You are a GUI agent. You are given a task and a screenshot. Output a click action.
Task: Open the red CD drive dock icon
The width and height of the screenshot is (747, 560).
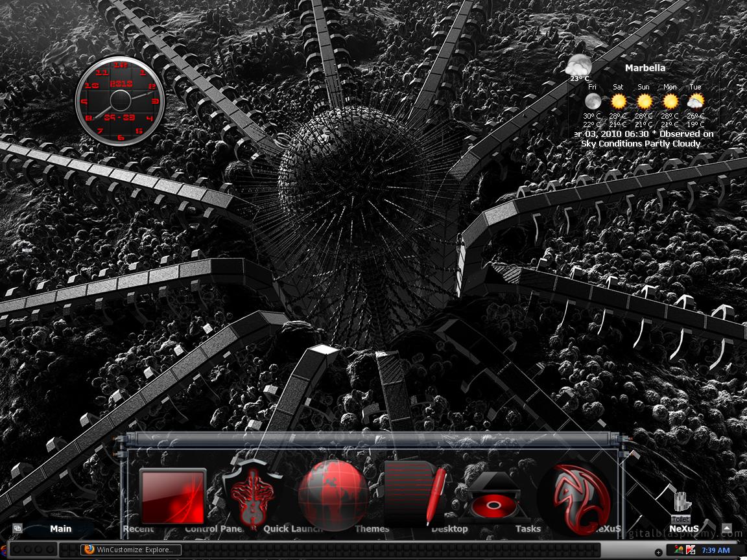tap(493, 496)
